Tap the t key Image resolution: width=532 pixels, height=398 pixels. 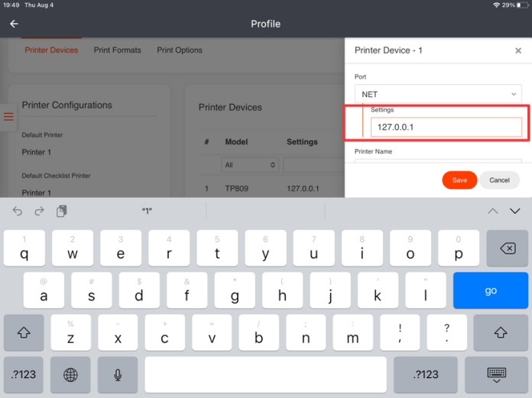217,248
